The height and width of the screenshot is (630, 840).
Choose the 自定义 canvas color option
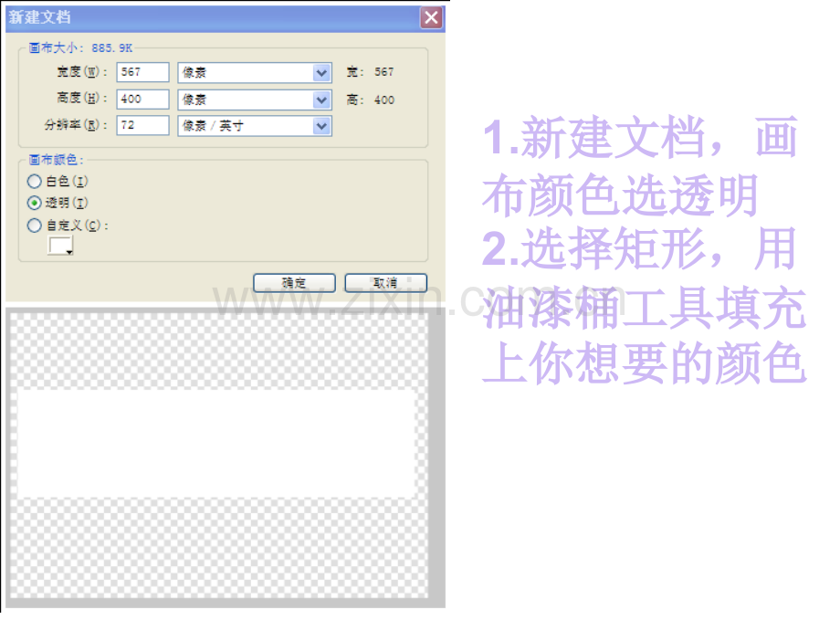[x=35, y=226]
